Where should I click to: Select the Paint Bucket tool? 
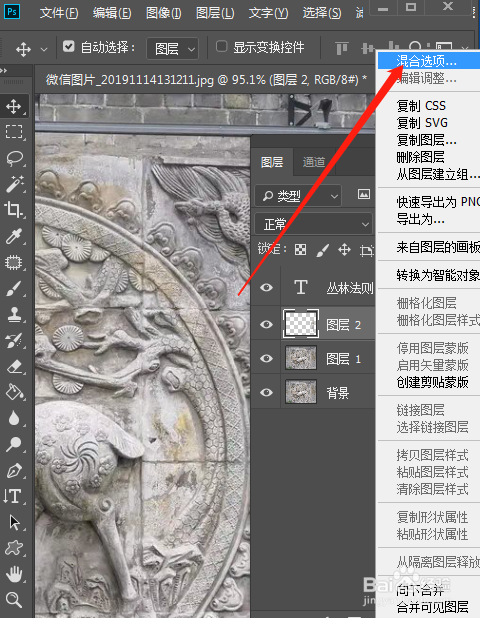(14, 392)
